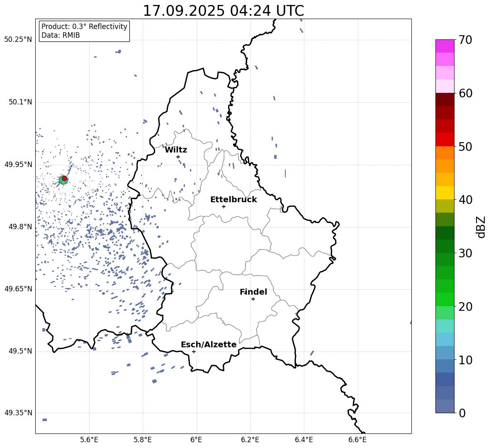
Task: Click the 10 value on colorbar
Action: [465, 360]
